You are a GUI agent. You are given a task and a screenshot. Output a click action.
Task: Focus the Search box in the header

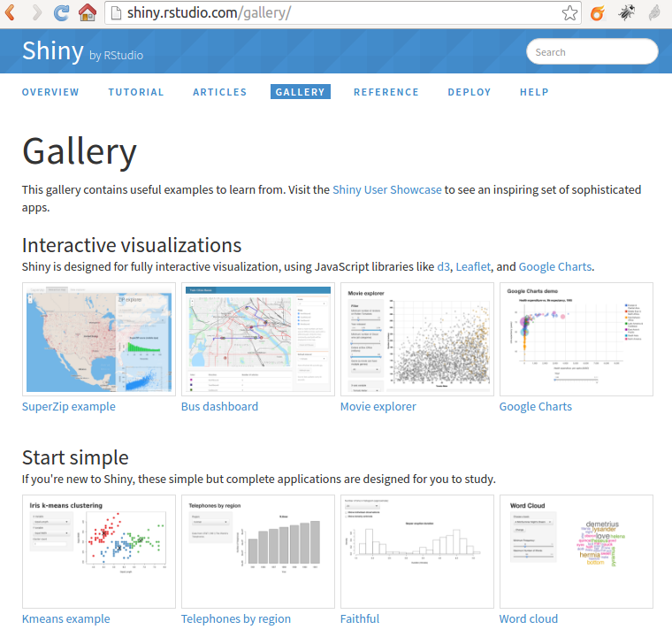click(592, 52)
